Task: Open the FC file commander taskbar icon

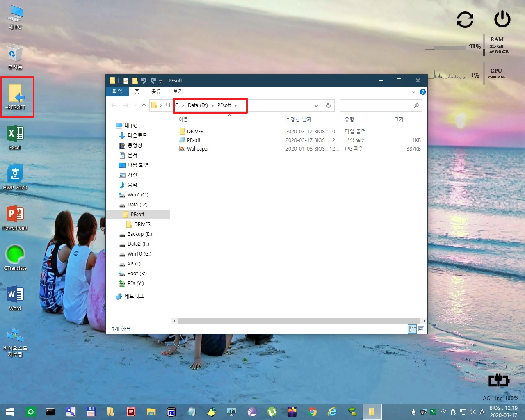Action: [x=171, y=412]
